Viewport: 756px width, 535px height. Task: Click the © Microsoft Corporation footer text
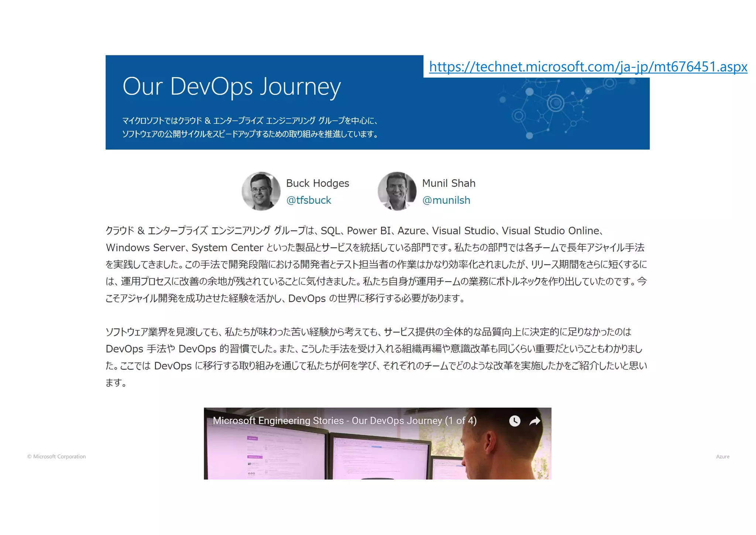click(56, 457)
